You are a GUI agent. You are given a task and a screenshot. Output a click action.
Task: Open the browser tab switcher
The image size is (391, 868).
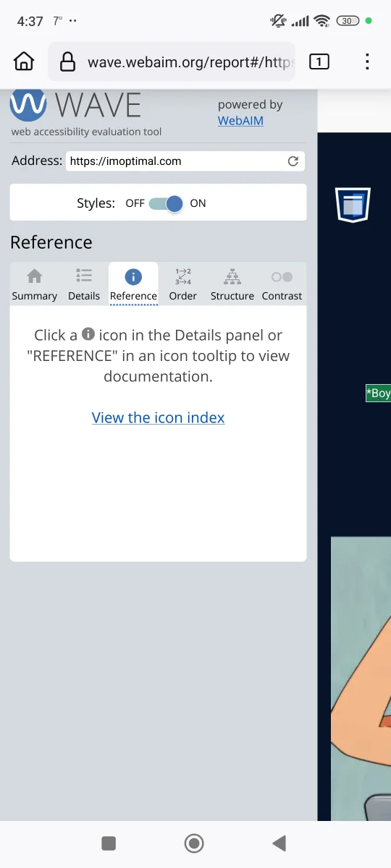[x=319, y=61]
